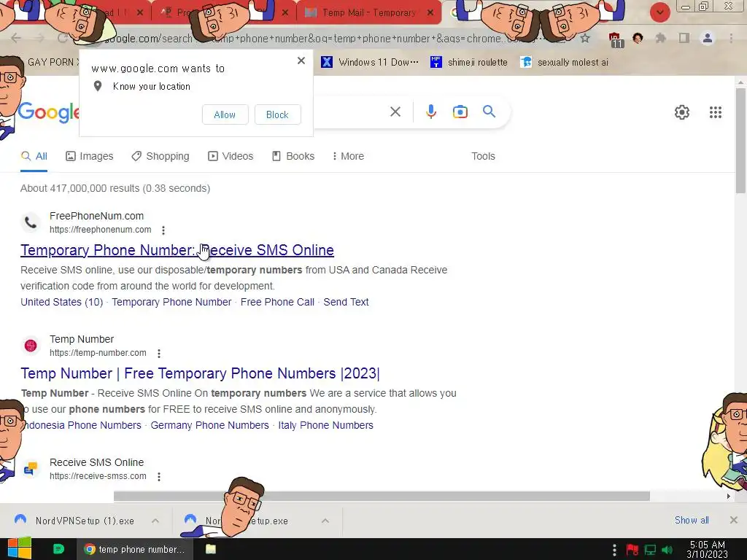Block the location permission request

coord(277,114)
